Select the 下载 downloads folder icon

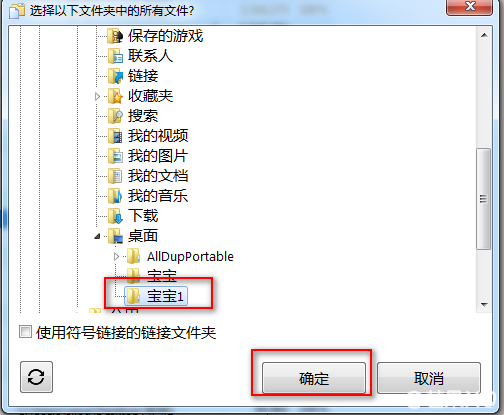115,216
